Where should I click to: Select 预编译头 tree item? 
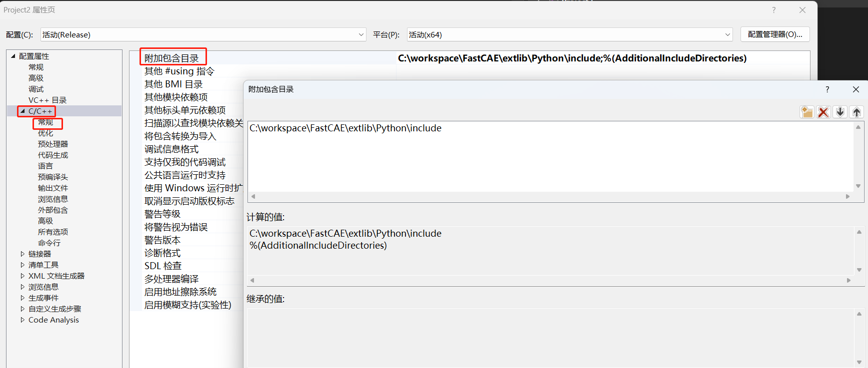point(53,177)
